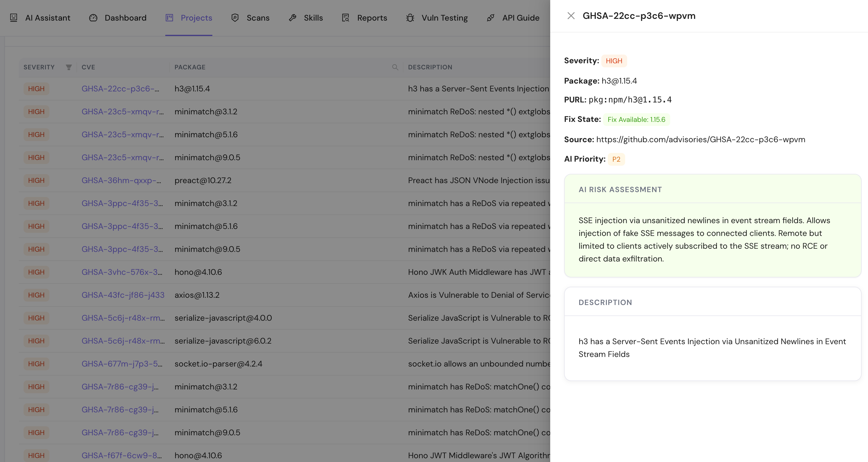Image resolution: width=868 pixels, height=462 pixels.
Task: Click the github.com advisory source URL
Action: point(701,139)
